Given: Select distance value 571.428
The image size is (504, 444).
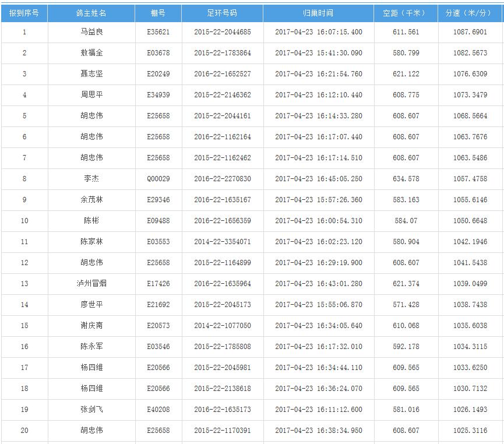Looking at the screenshot, I should (x=406, y=305).
